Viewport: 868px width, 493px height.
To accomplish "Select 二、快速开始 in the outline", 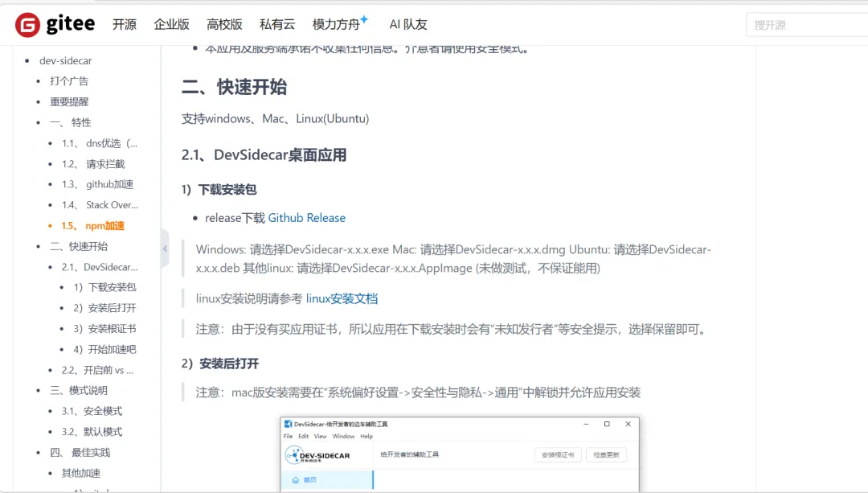I will (79, 246).
